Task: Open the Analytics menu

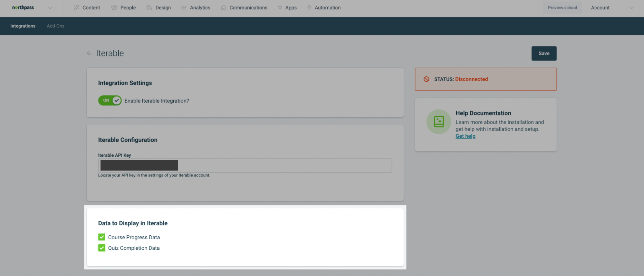Action: click(200, 8)
